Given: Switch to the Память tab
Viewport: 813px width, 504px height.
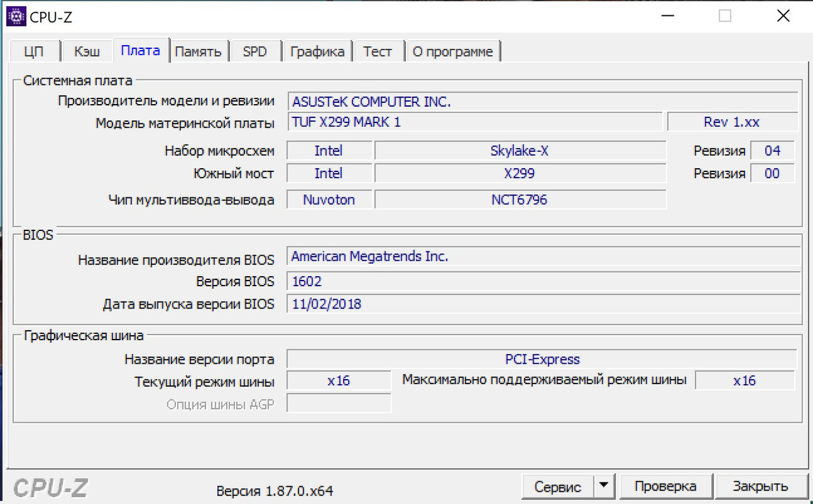Looking at the screenshot, I should [x=199, y=51].
